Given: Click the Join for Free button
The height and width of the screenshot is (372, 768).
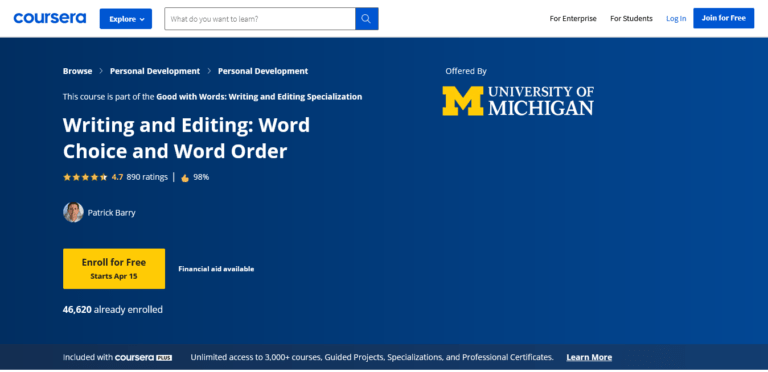Looking at the screenshot, I should point(723,18).
